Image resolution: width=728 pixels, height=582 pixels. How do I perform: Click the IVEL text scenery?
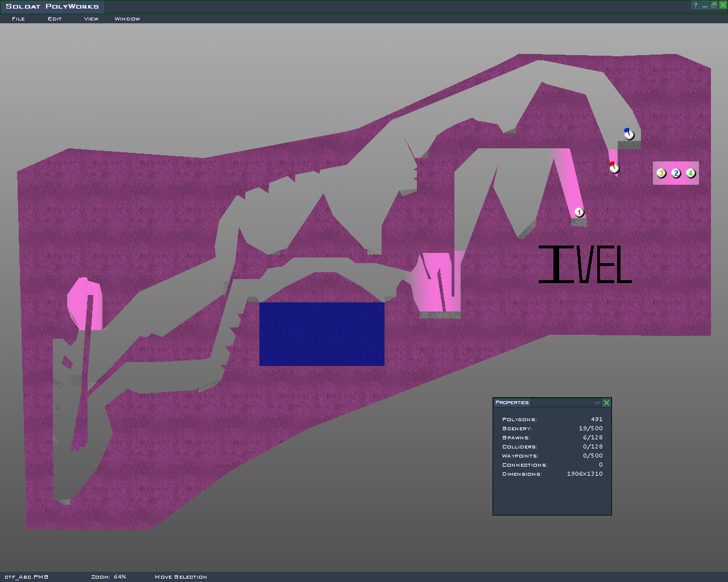click(x=585, y=265)
